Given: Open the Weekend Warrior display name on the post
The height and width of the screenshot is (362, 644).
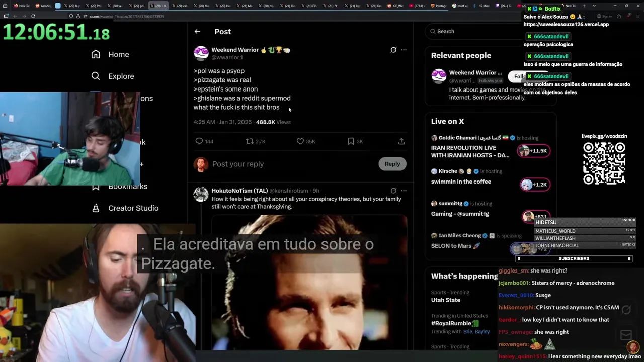Looking at the screenshot, I should 235,50.
